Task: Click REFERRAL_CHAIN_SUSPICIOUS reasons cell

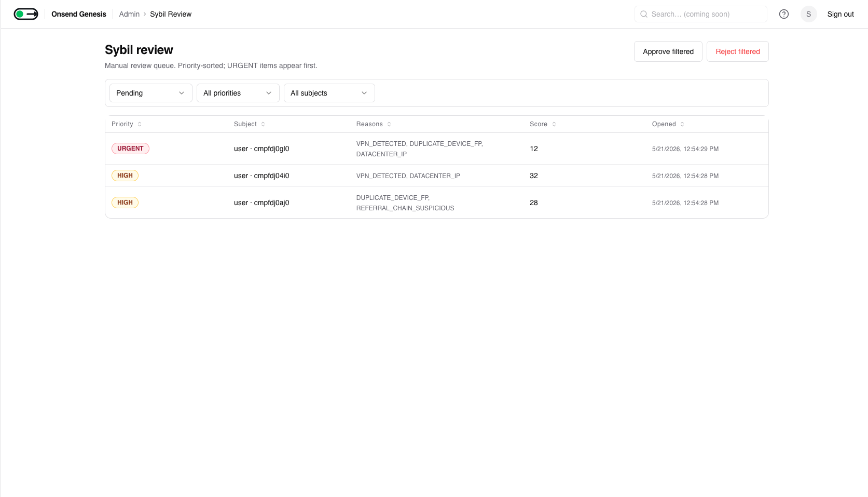Action: tap(405, 203)
